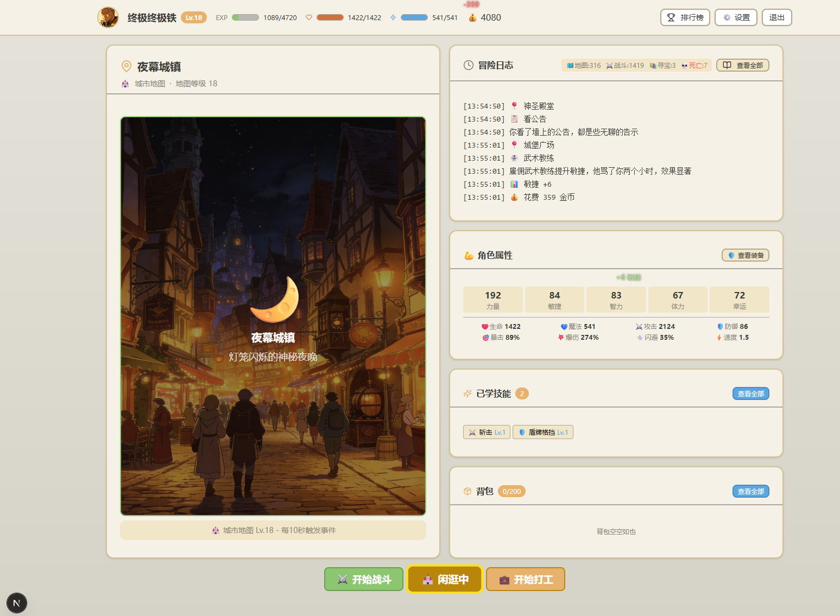Click the sparkle icon beside 已学技能
This screenshot has width=840, height=616.
[467, 393]
